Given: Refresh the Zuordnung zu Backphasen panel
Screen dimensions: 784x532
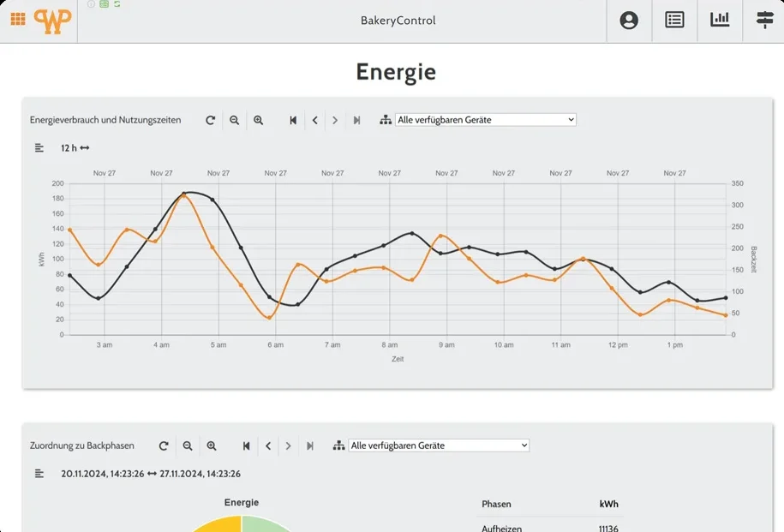Looking at the screenshot, I should point(164,445).
